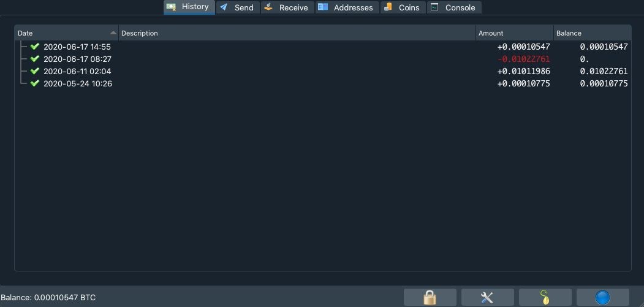
Task: Click the blue network status circle
Action: pyautogui.click(x=602, y=297)
